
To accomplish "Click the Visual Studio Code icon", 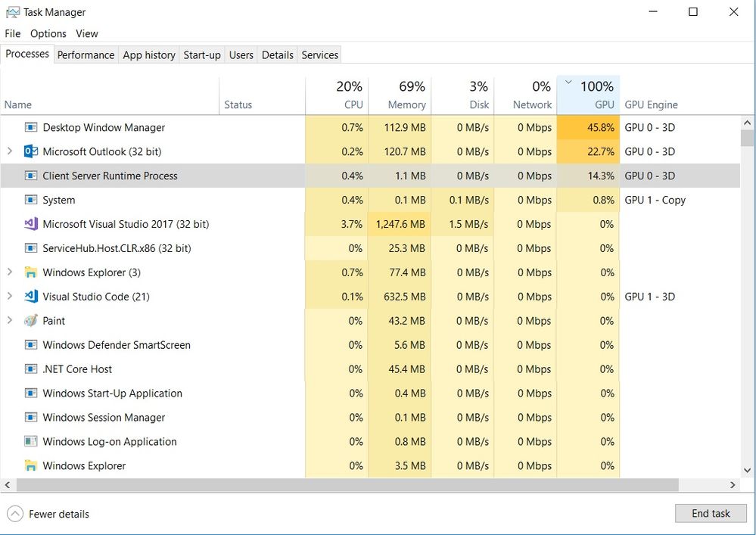I will coord(31,297).
